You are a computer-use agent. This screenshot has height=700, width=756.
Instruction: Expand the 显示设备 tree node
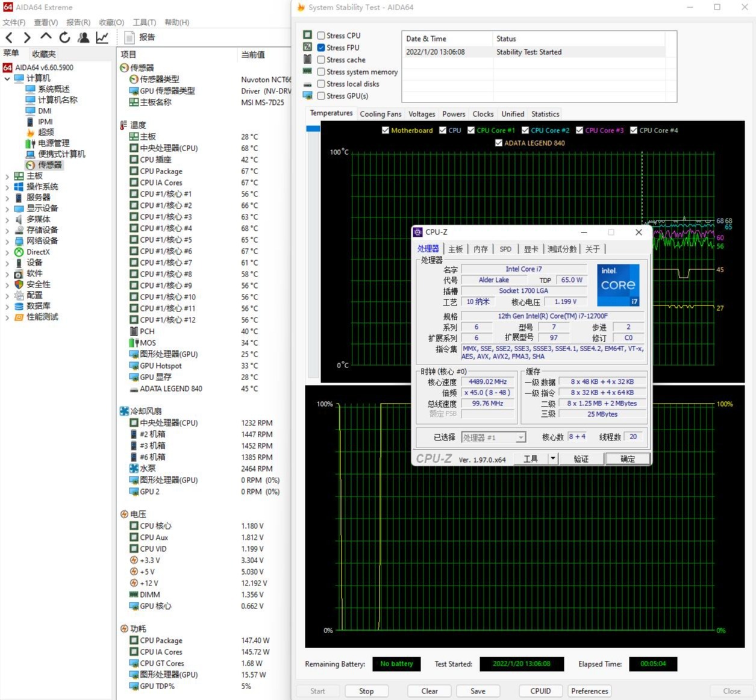[7, 208]
